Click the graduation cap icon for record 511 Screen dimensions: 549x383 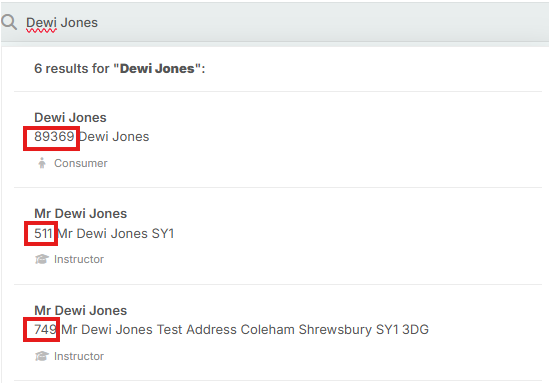click(x=42, y=259)
